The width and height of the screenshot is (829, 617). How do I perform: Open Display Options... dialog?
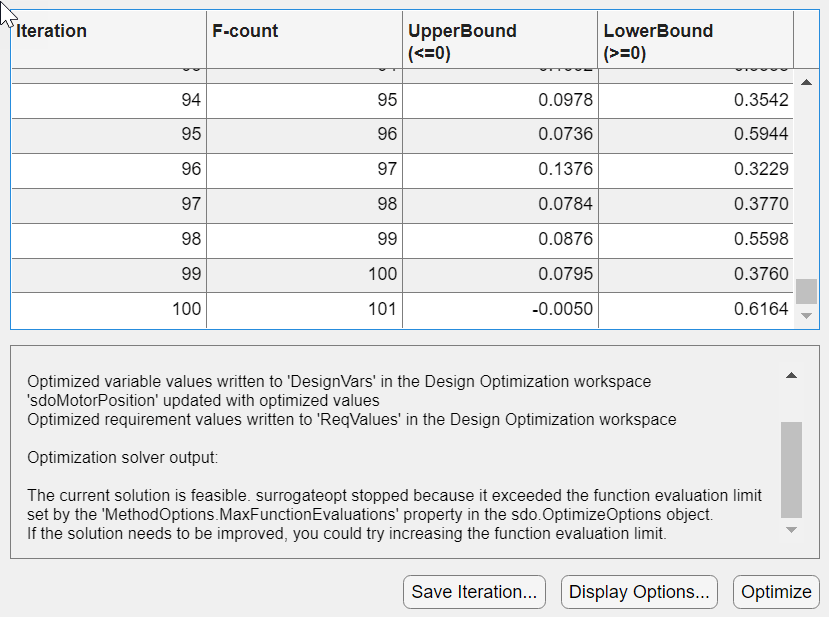point(639,592)
